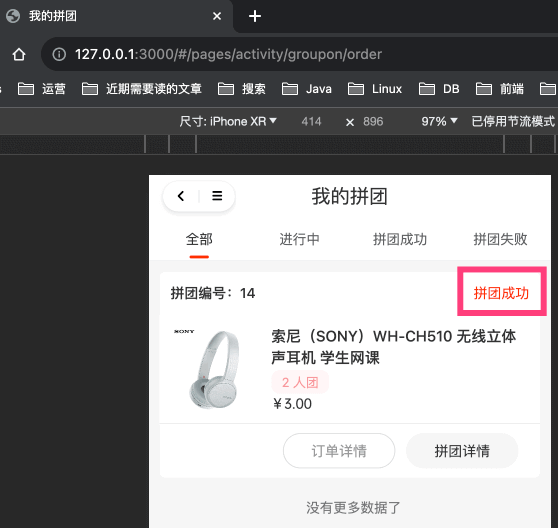Open the hamburger menu in page header
This screenshot has height=528, width=558.
tap(217, 196)
